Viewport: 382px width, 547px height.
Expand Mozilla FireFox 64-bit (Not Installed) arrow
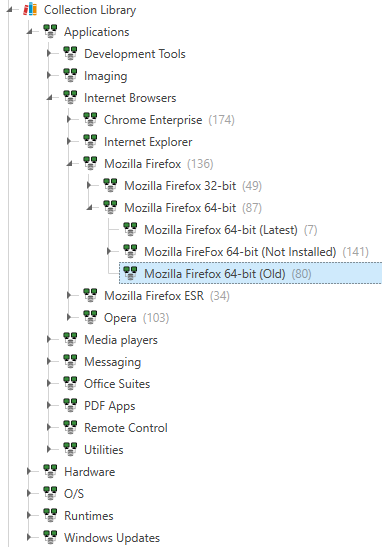[109, 251]
